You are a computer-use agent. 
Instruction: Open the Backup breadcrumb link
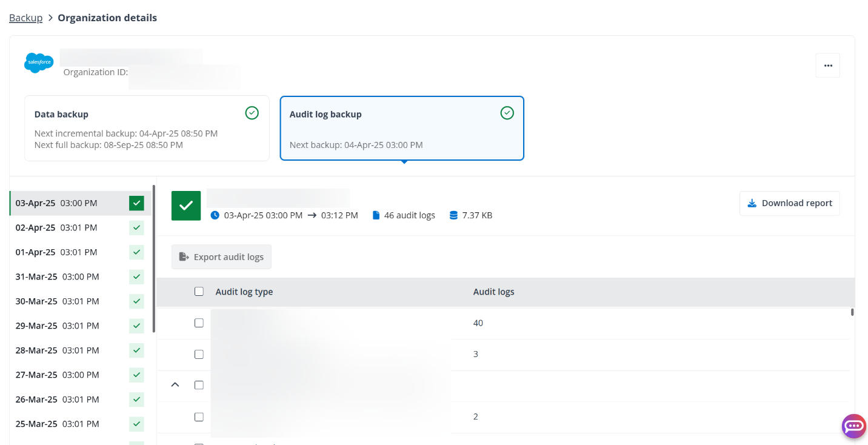click(x=25, y=17)
